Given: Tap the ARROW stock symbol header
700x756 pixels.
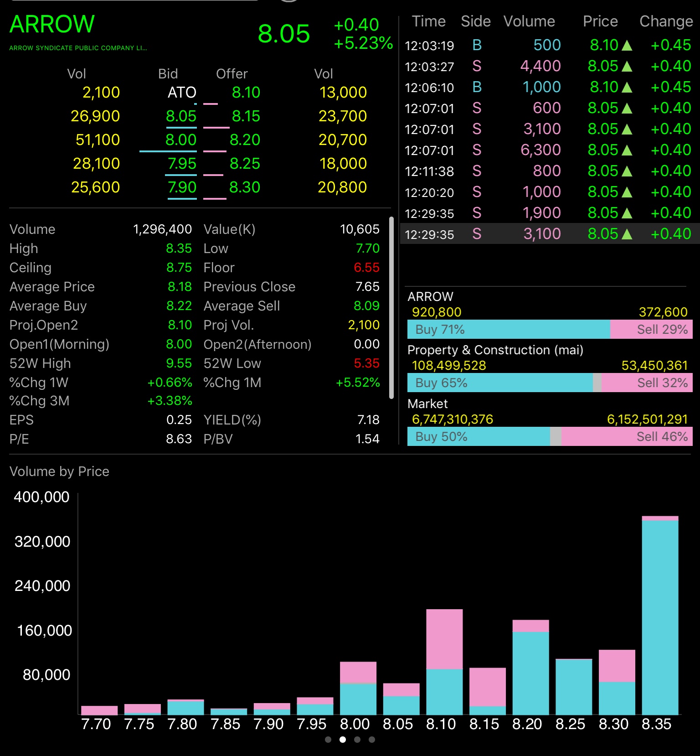Looking at the screenshot, I should [x=52, y=24].
